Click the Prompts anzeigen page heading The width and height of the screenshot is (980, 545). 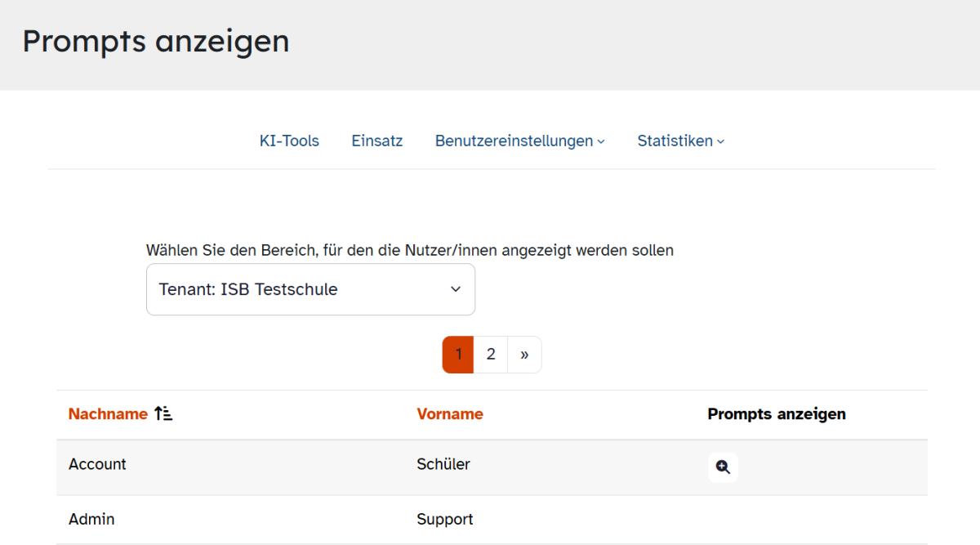[x=156, y=41]
